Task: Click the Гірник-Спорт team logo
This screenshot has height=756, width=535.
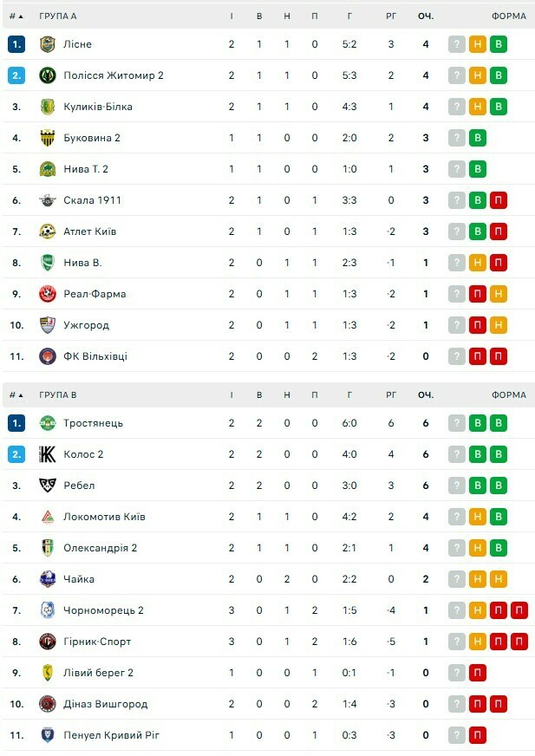Action: click(48, 642)
